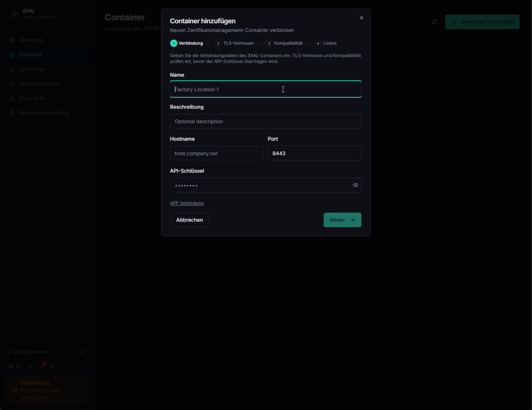Click the user icon beside Max Mustermann
The height and width of the screenshot is (410, 532).
(x=8, y=352)
